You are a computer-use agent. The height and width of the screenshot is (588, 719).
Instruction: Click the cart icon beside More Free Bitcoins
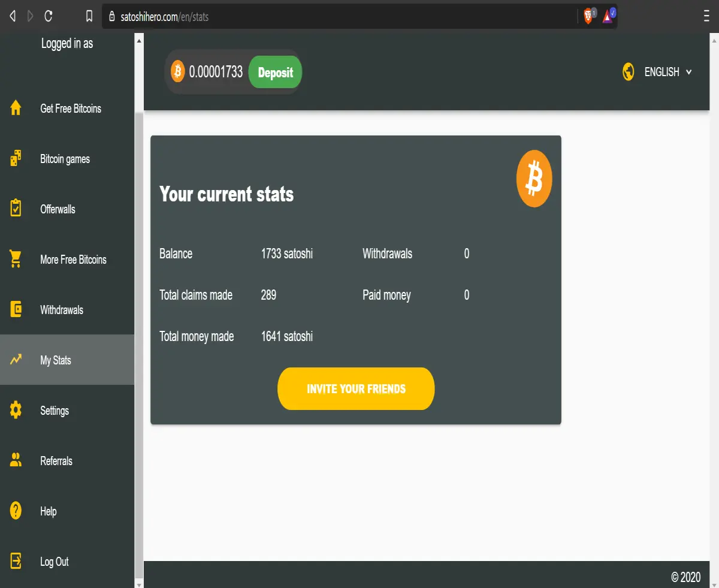16,259
